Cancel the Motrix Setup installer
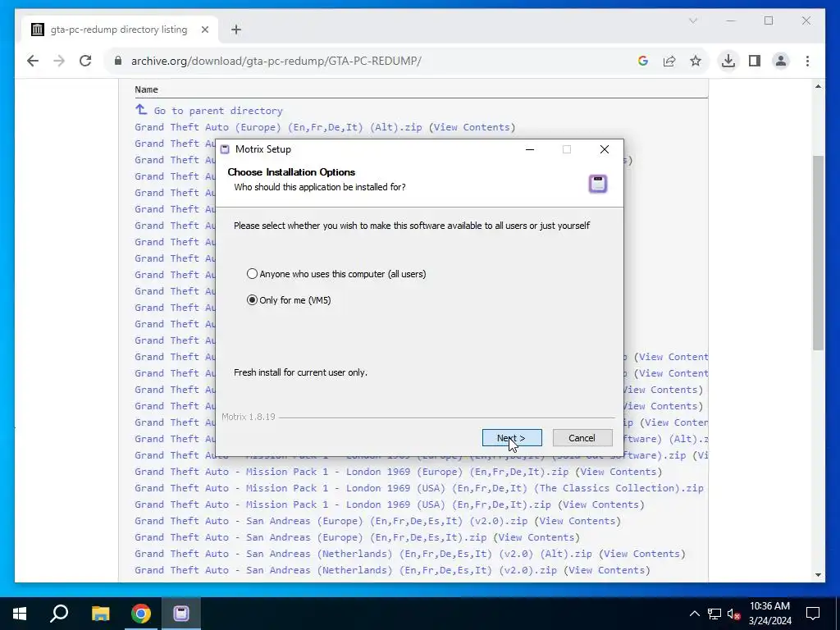The width and height of the screenshot is (840, 630). pyautogui.click(x=582, y=438)
